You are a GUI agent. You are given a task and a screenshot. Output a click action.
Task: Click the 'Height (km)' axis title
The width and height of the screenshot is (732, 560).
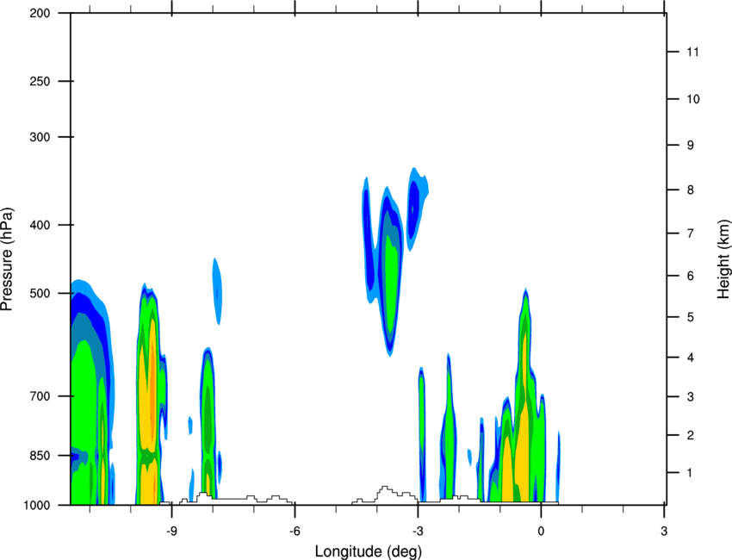[723, 259]
